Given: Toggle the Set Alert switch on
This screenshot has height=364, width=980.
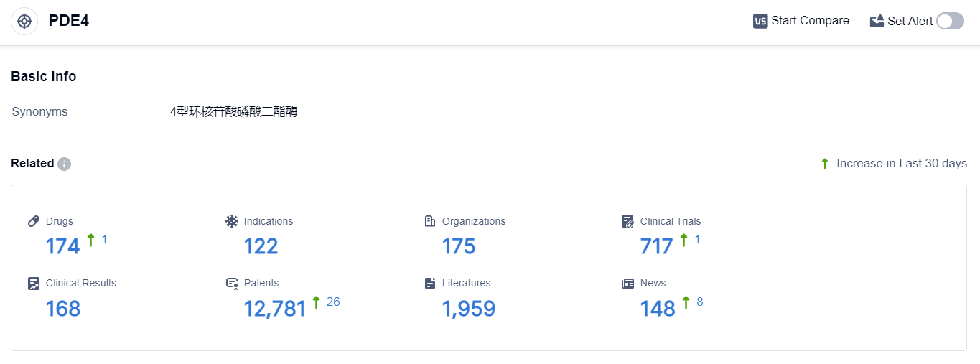Looking at the screenshot, I should [x=950, y=22].
